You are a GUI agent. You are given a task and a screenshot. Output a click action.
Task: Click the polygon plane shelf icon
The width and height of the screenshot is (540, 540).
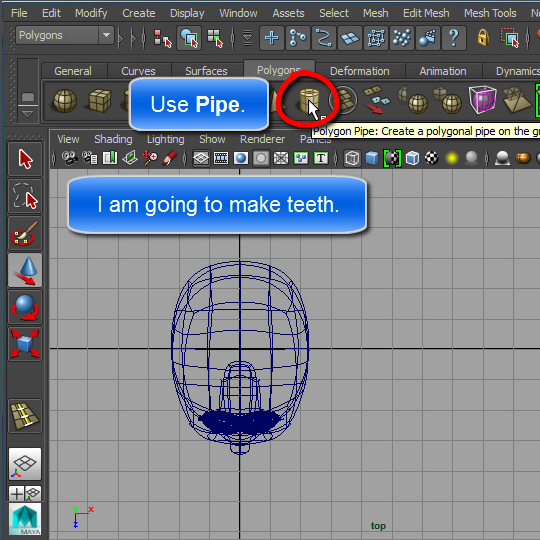(x=343, y=101)
